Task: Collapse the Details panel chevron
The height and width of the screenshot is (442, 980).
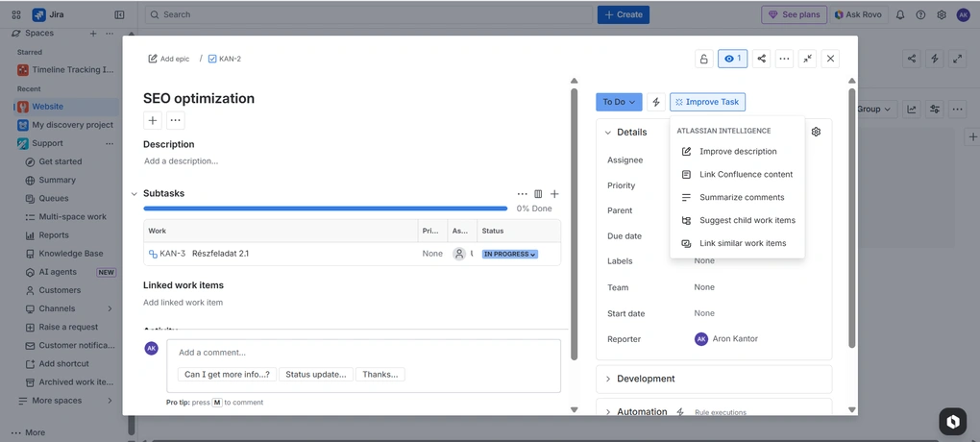Action: [607, 133]
